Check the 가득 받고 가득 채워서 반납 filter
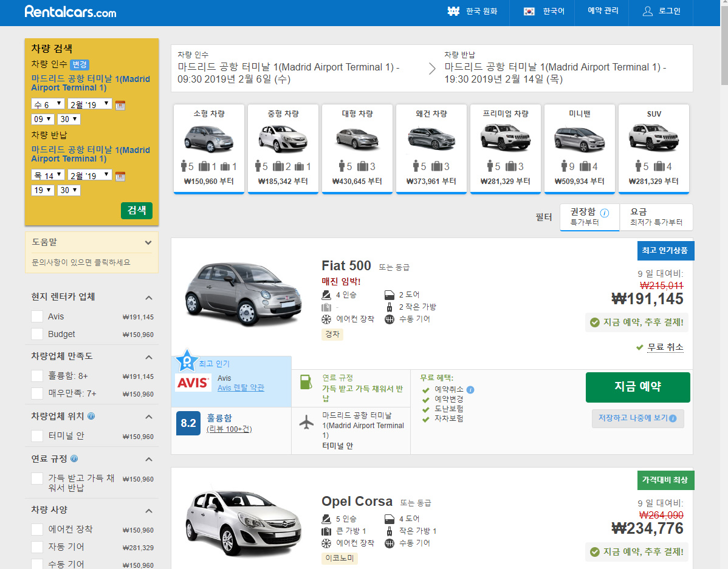This screenshot has height=569, width=728. pyautogui.click(x=37, y=479)
